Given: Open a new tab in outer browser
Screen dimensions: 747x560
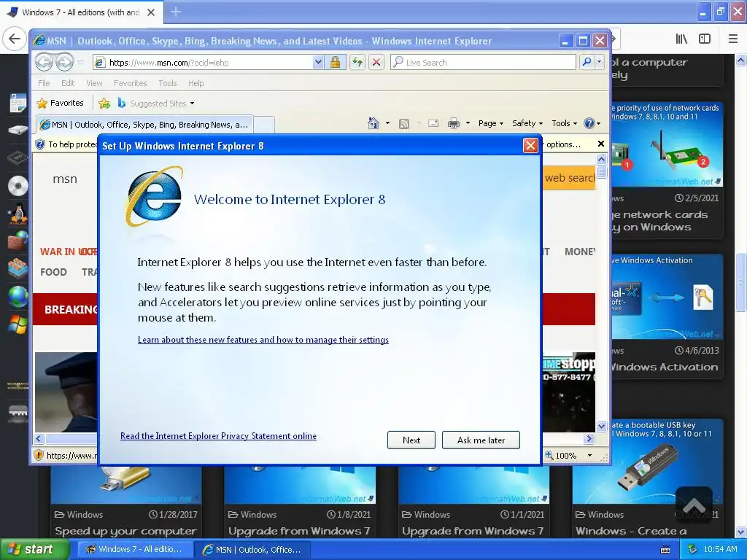Looking at the screenshot, I should pyautogui.click(x=175, y=12).
